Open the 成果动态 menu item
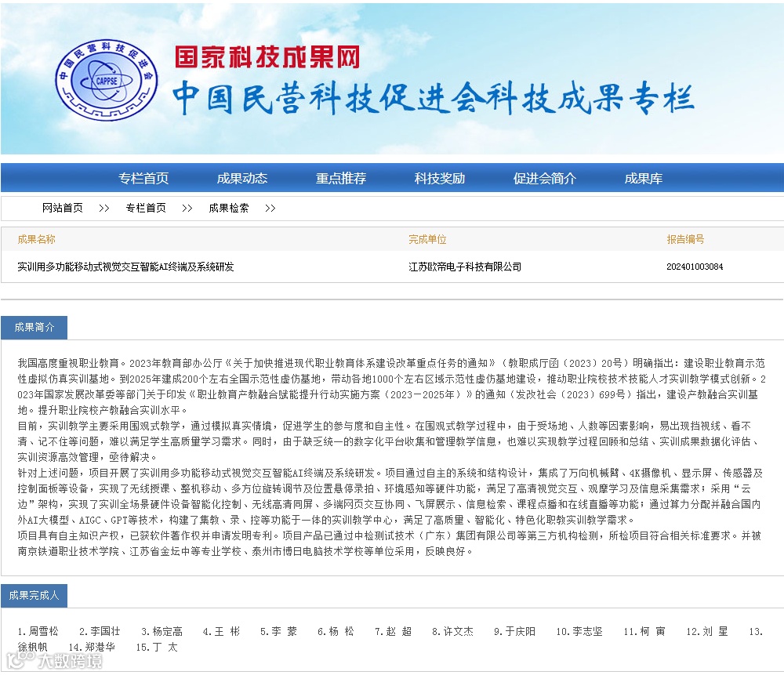 pos(242,179)
